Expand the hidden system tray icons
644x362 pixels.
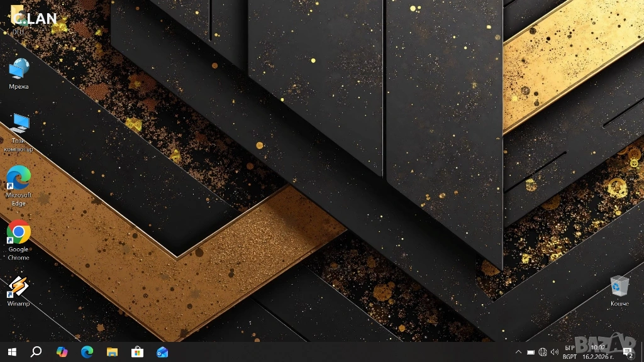518,352
